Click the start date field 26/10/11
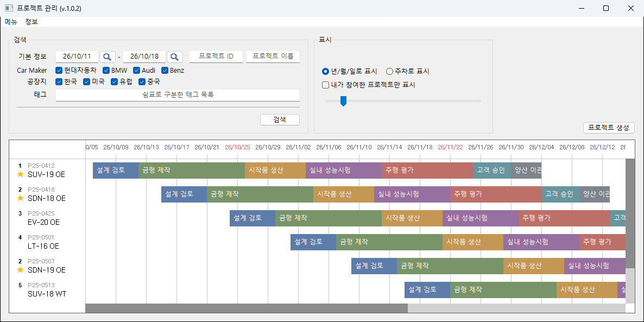 [x=77, y=56]
